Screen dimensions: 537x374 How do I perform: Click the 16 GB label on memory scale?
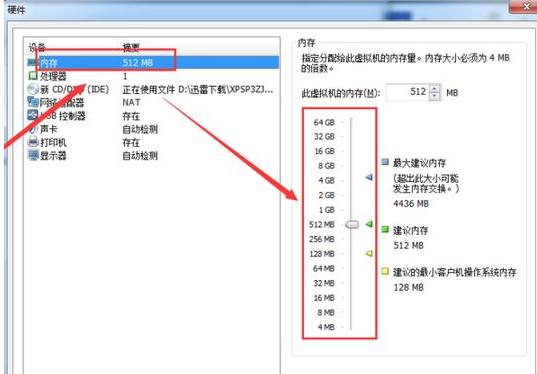click(x=324, y=151)
